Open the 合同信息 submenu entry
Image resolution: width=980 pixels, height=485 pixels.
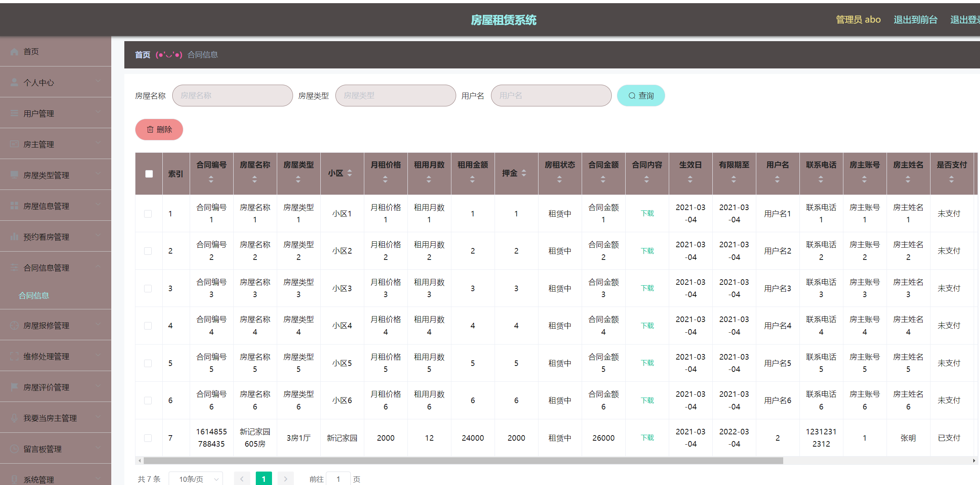[x=34, y=295]
